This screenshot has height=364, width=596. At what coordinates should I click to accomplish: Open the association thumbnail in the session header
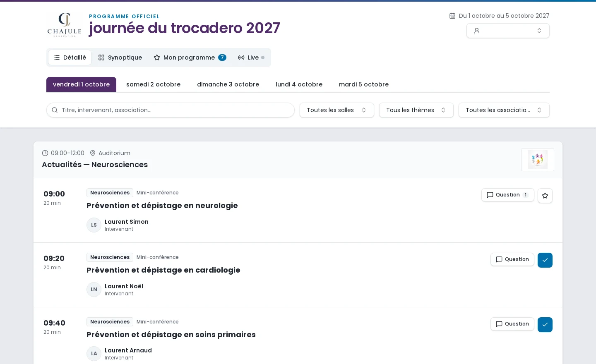538,160
